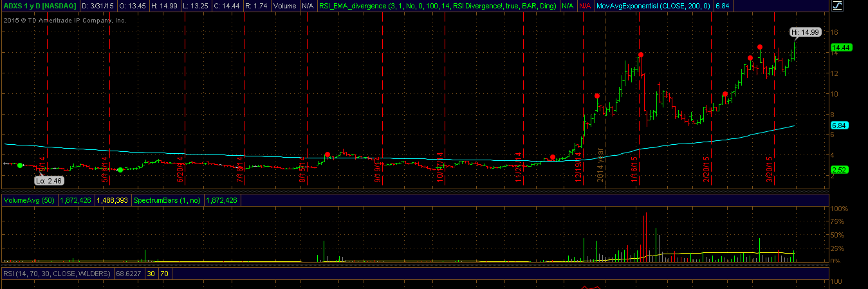Viewport: 868px width, 289px height.
Task: Select the green 2.52 price-axis label
Action: click(x=838, y=170)
